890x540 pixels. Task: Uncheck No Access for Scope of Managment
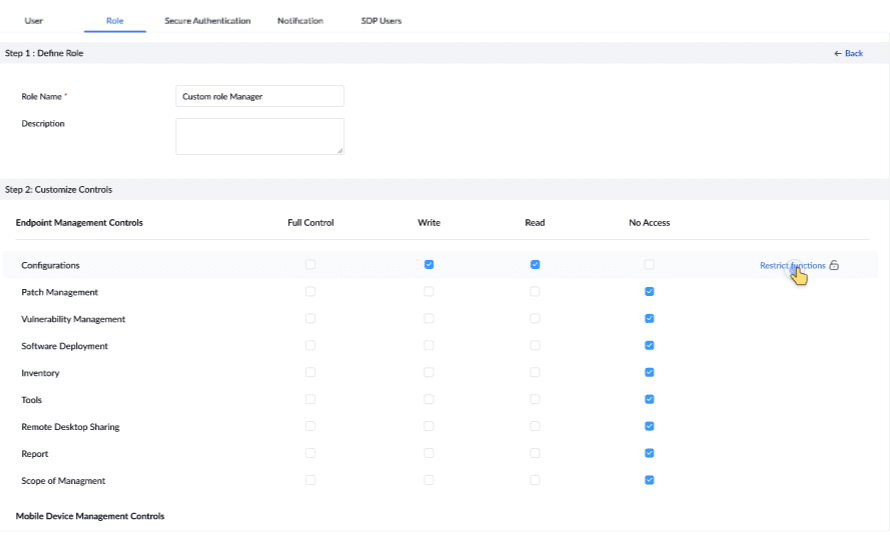649,480
